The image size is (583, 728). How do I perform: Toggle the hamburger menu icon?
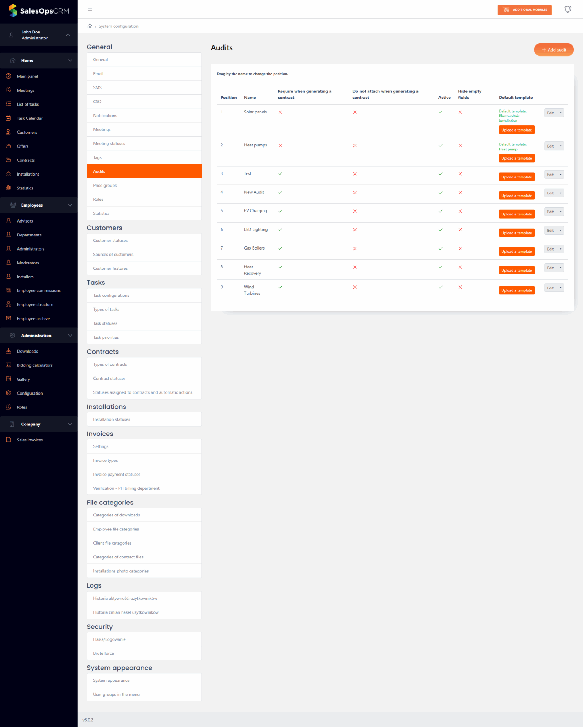[90, 10]
